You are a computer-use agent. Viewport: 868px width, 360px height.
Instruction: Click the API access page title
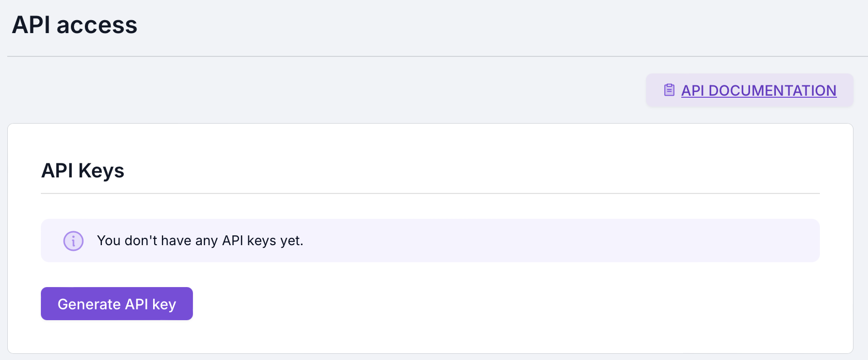pyautogui.click(x=74, y=25)
